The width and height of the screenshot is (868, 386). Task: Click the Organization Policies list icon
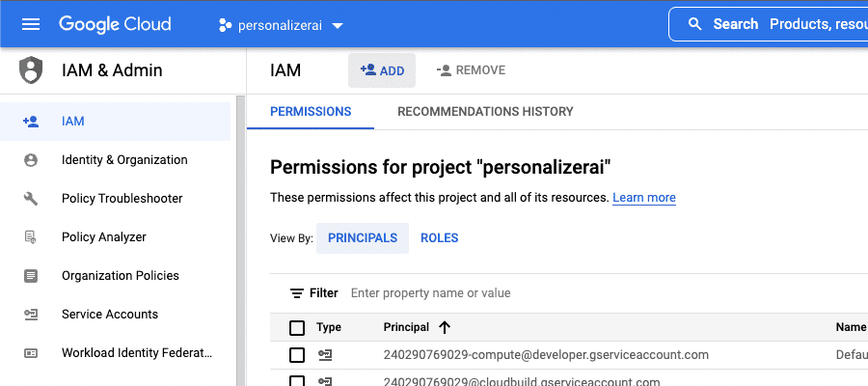[x=31, y=276]
